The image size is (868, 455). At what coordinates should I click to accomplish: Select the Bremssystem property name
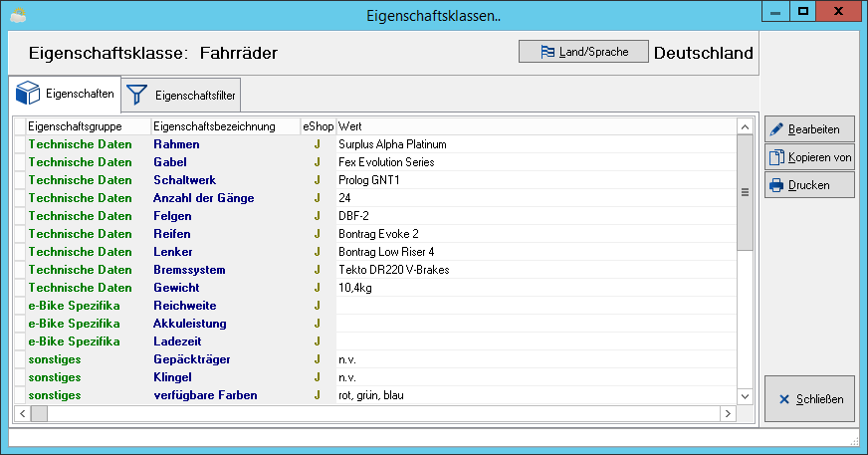click(x=189, y=270)
